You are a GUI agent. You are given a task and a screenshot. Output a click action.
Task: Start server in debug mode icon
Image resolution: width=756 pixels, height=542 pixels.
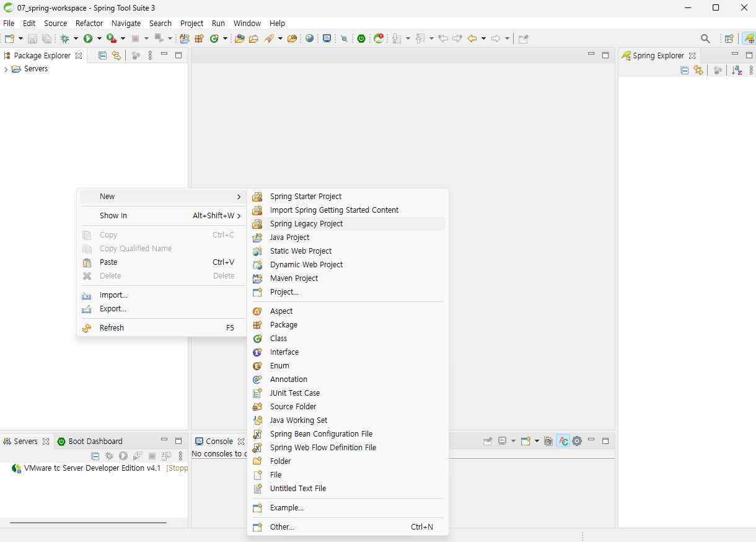tap(110, 456)
